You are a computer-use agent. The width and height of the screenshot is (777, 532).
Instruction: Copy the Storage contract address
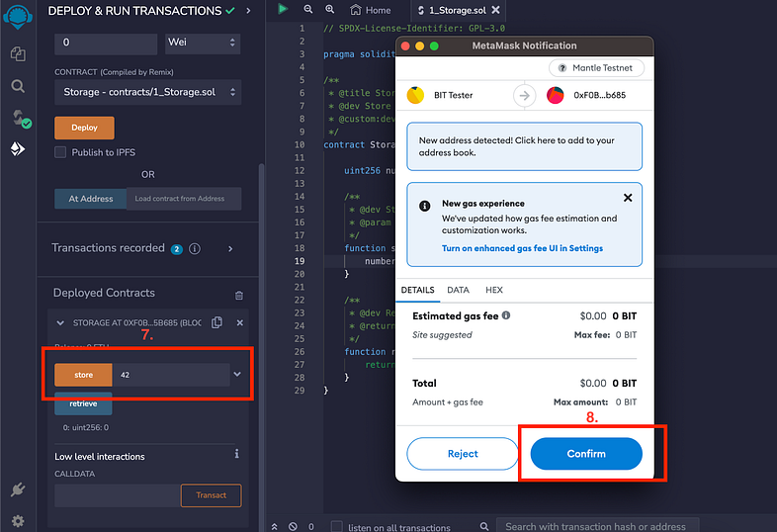click(217, 322)
